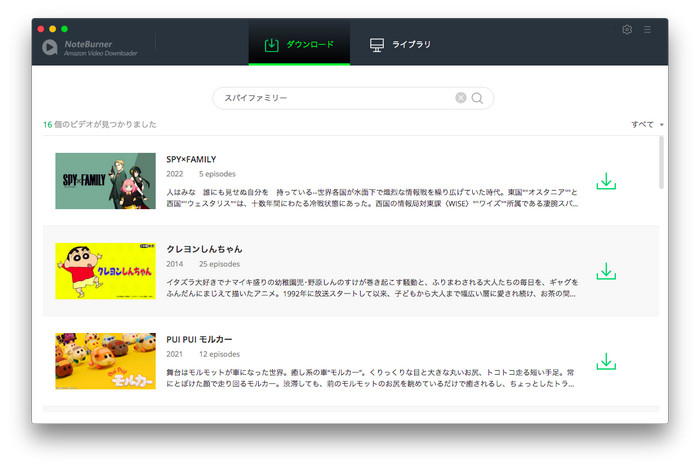This screenshot has width=700, height=469.
Task: Click the magnifier search icon
Action: tap(477, 98)
